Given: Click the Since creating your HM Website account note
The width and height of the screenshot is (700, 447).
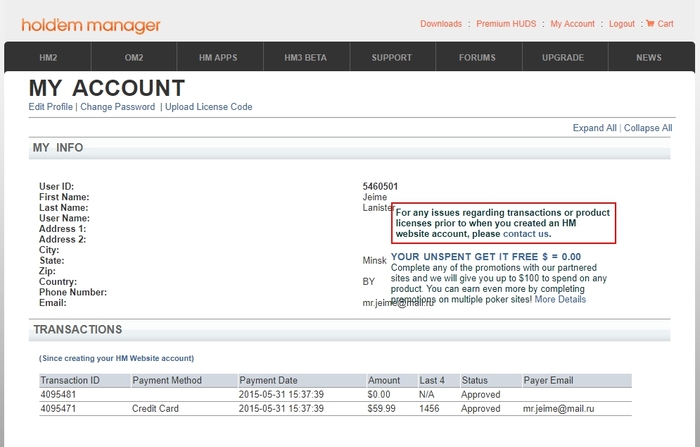Looking at the screenshot, I should click(x=117, y=358).
